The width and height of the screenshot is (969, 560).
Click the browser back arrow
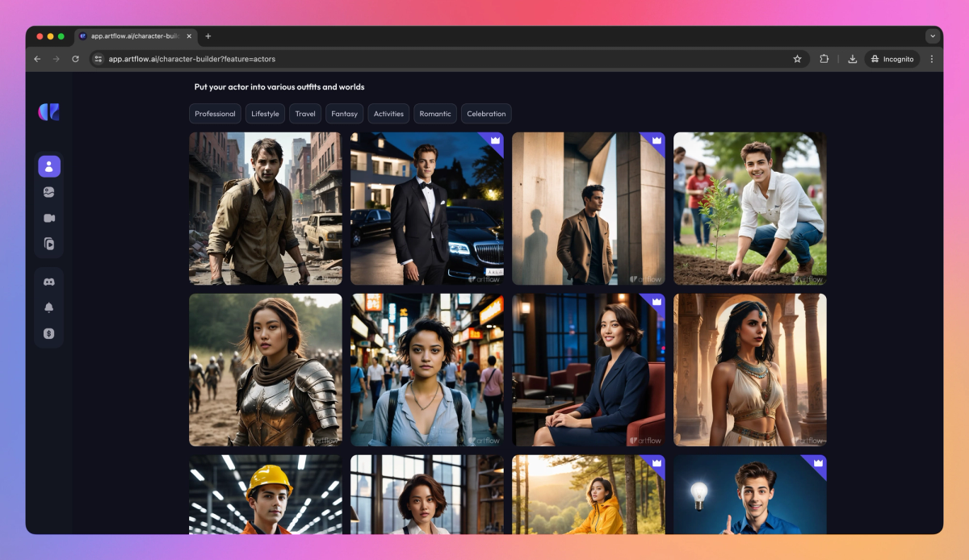tap(37, 59)
